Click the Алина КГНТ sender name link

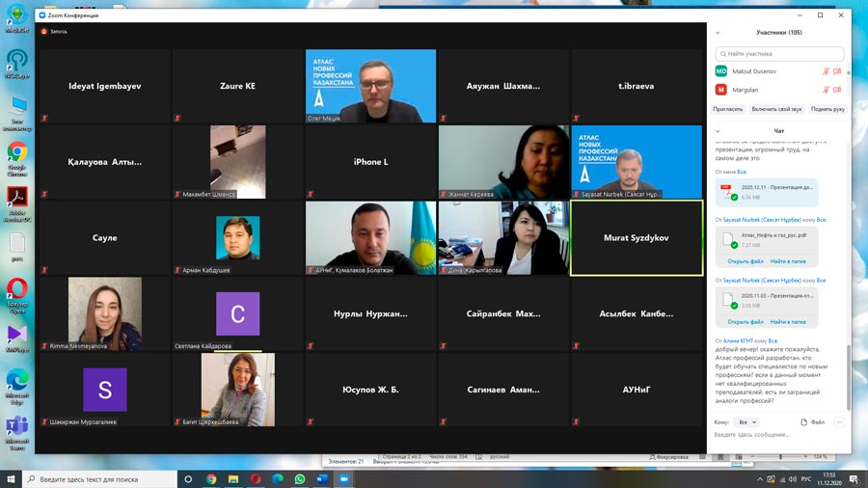[738, 340]
